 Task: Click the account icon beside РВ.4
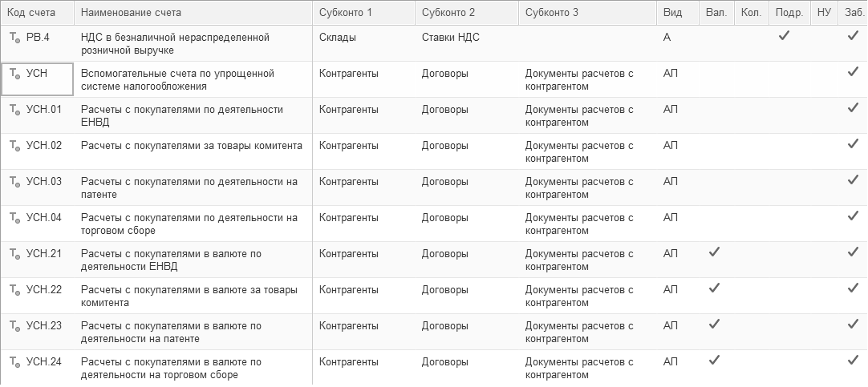click(14, 38)
